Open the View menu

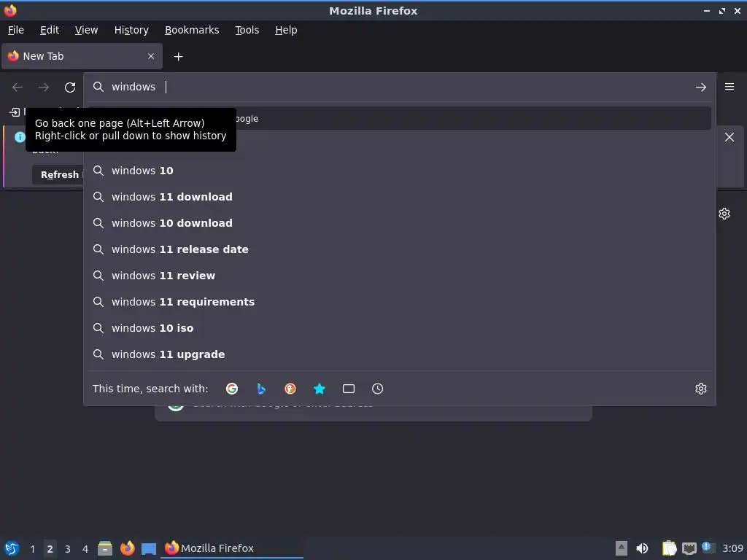(x=86, y=30)
